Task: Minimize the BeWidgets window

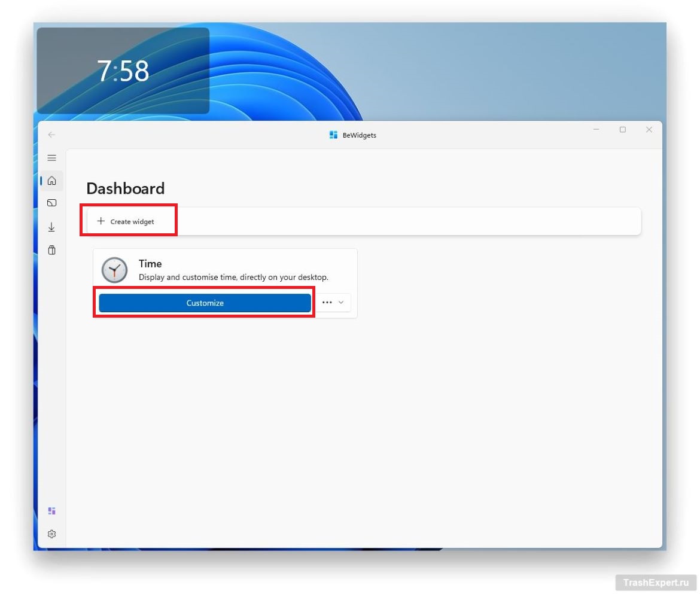Action: coord(596,130)
